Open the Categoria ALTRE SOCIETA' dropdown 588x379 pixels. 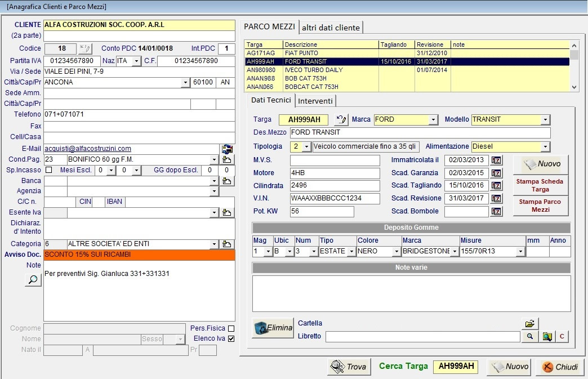[214, 244]
